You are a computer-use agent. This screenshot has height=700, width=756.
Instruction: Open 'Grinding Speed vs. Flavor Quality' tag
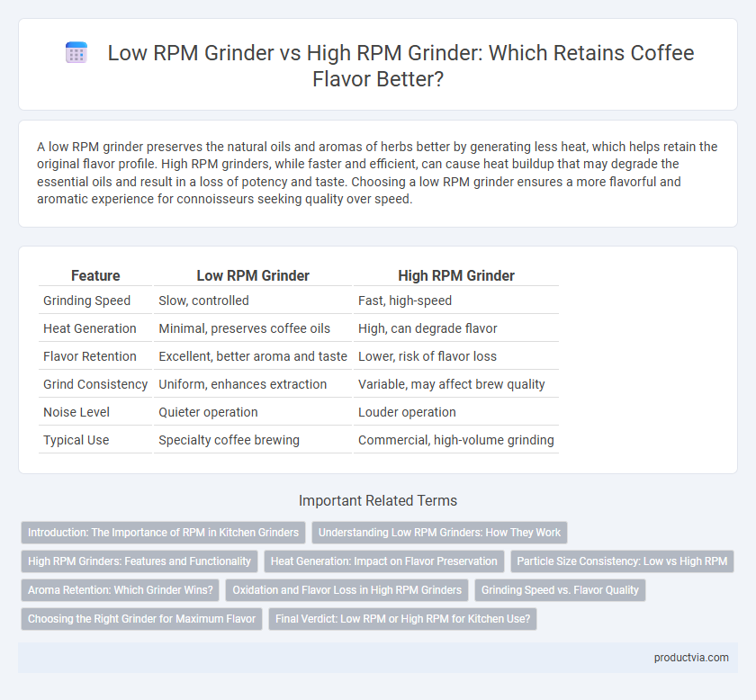click(x=560, y=590)
